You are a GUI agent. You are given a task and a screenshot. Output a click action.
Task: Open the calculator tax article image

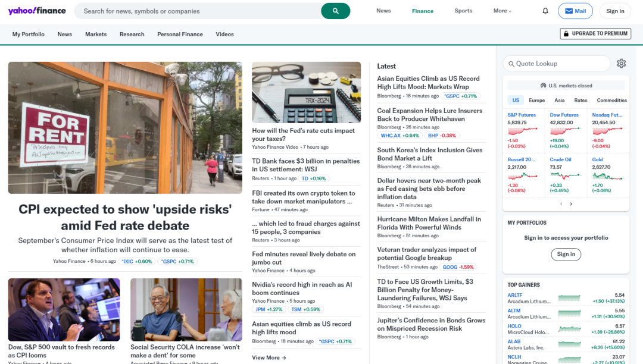(x=307, y=92)
